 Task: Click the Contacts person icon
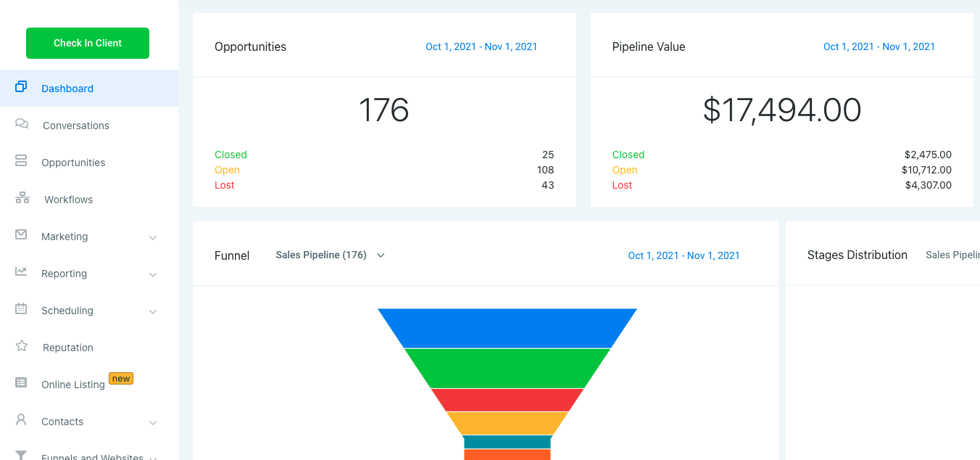coord(21,419)
